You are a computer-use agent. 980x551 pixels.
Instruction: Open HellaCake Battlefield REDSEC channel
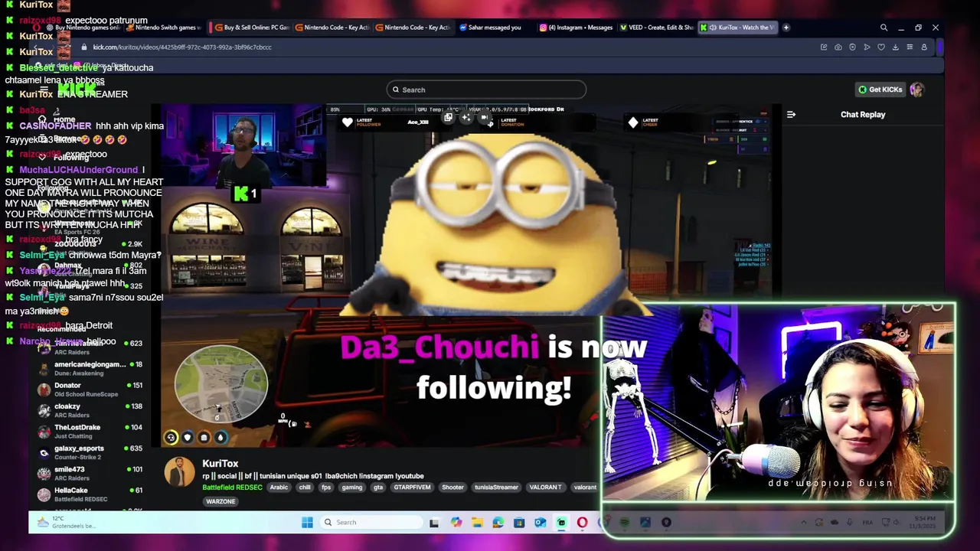tap(90, 494)
